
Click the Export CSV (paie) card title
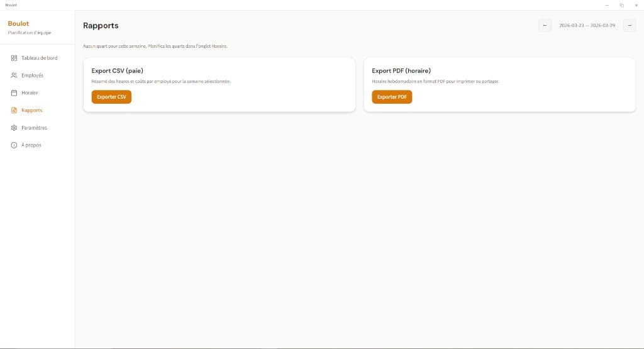click(117, 71)
